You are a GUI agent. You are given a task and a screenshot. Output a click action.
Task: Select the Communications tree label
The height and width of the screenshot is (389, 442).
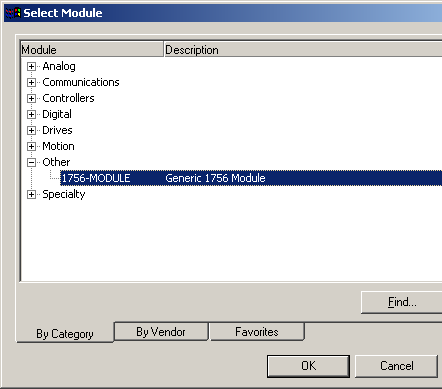click(x=81, y=82)
